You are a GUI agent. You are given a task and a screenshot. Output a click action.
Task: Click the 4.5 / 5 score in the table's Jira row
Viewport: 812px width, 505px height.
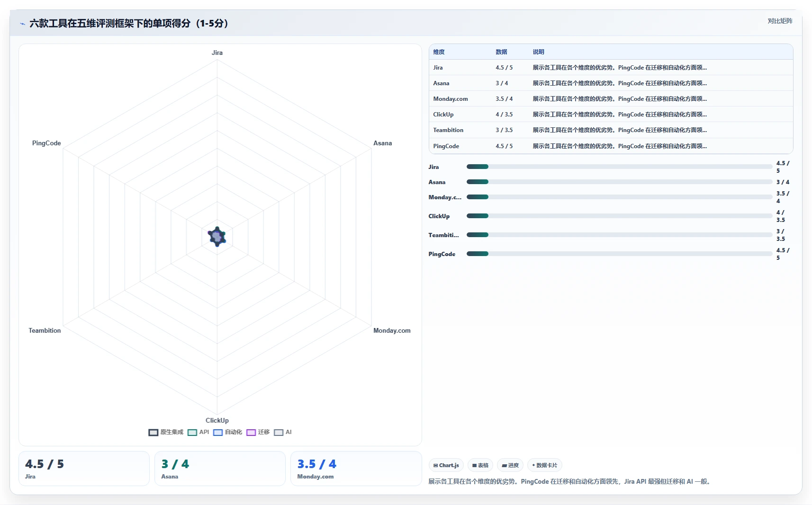(x=504, y=68)
